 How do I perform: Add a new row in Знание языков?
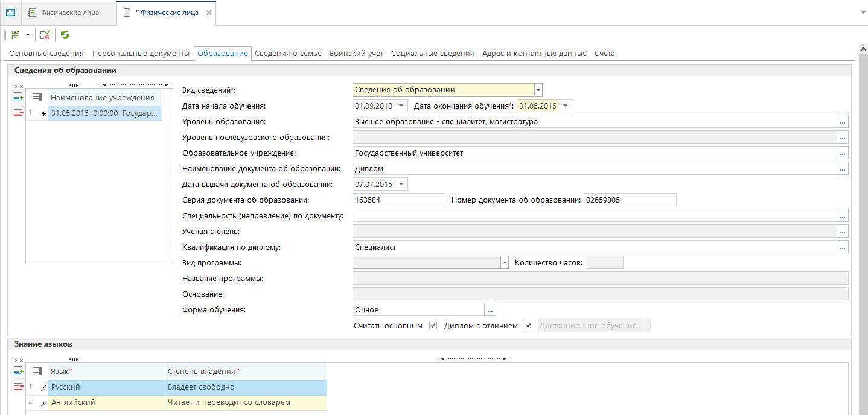click(18, 371)
